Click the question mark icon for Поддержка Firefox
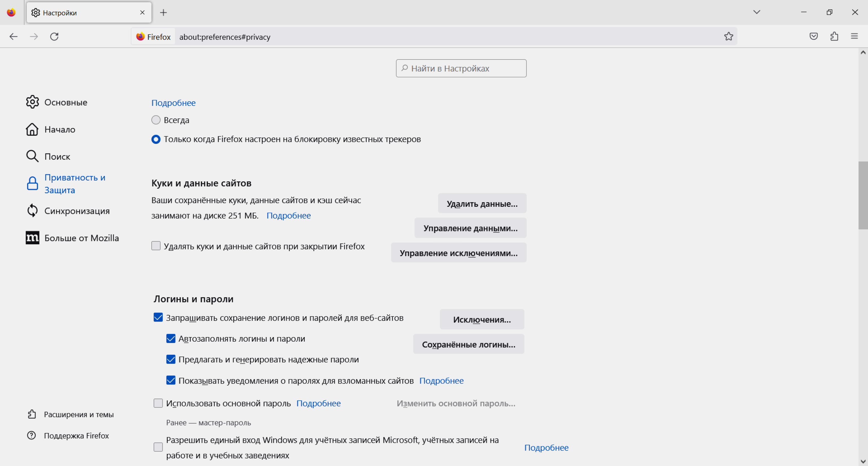The width and height of the screenshot is (868, 466). click(31, 435)
